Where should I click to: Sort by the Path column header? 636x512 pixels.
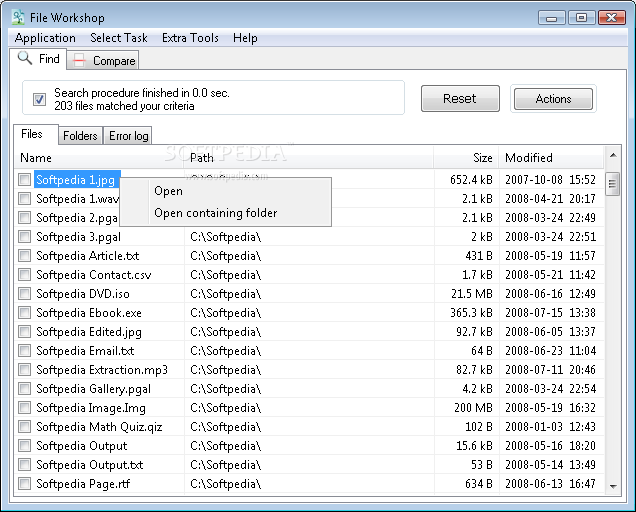[x=308, y=157]
